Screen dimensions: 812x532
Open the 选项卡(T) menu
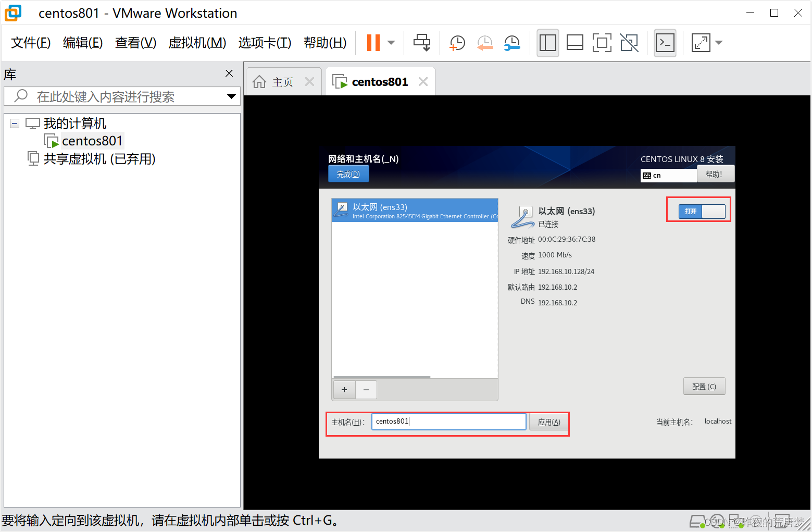tap(265, 43)
